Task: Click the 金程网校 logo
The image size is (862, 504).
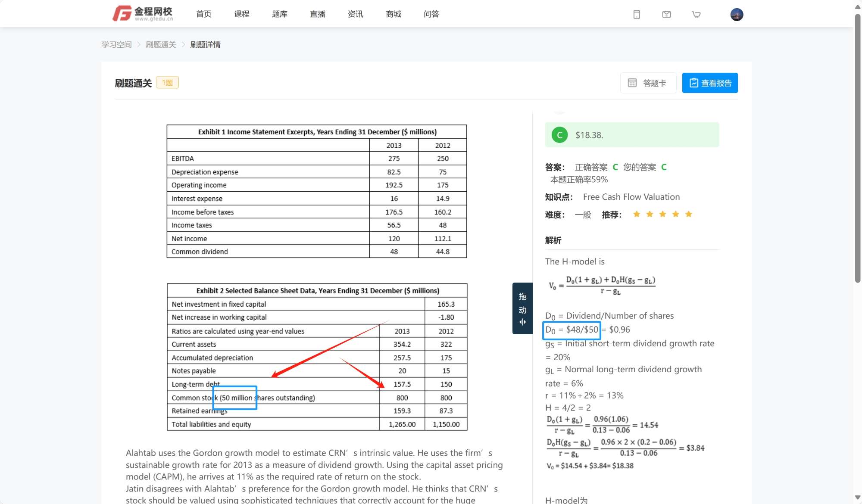Action: (x=143, y=13)
